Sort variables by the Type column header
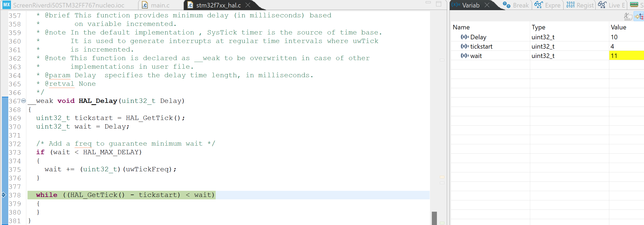Image resolution: width=644 pixels, height=225 pixels. pos(569,27)
